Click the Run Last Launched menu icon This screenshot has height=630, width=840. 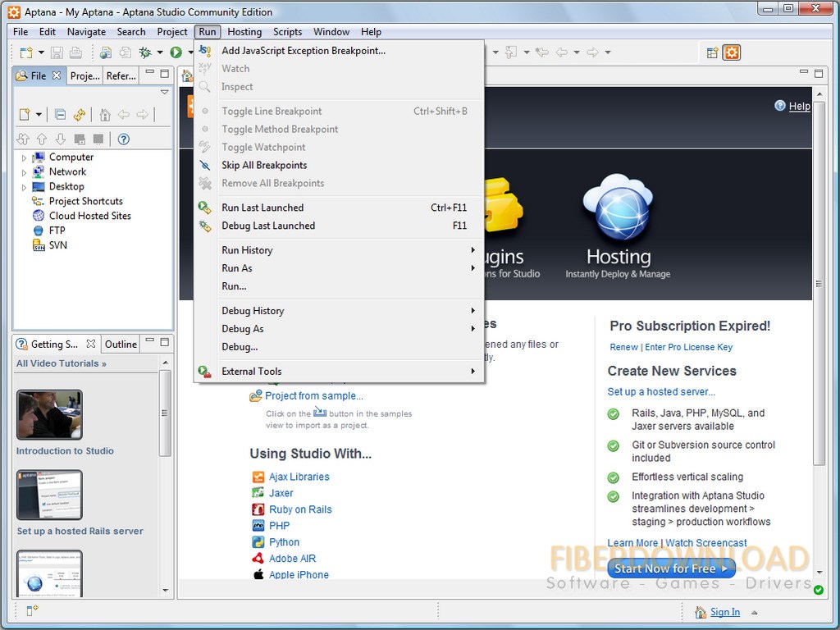click(x=204, y=208)
